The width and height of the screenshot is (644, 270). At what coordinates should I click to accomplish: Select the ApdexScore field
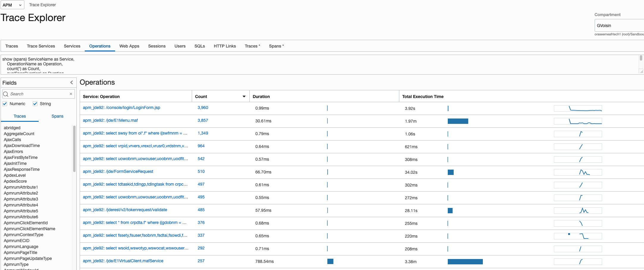(15, 181)
